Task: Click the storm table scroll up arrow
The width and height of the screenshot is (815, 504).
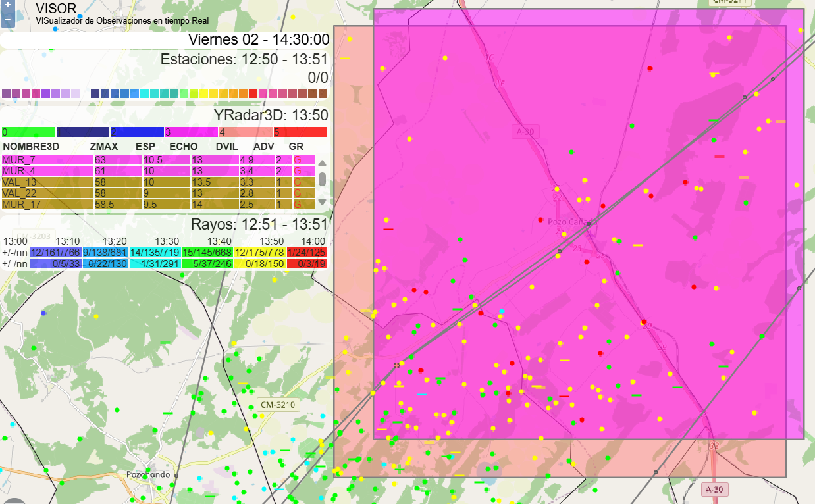Action: tap(322, 164)
